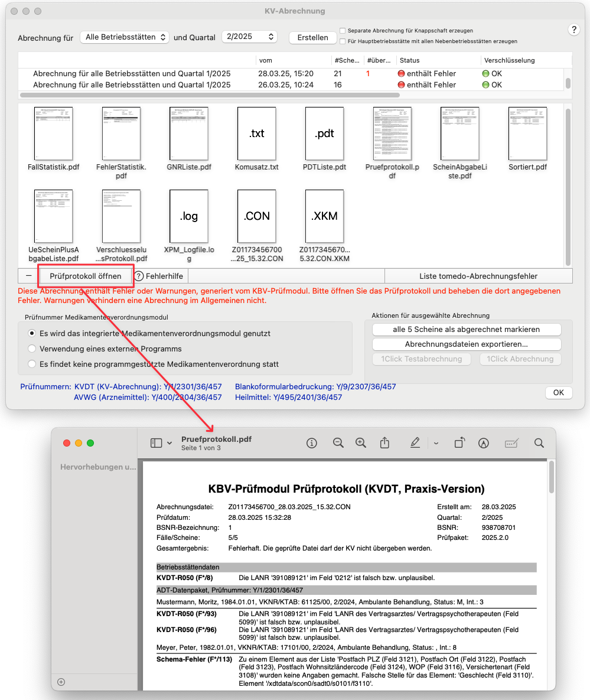This screenshot has width=590, height=700.
Task: Zoom in on Pruefprotokoll.pdf viewer
Action: tap(361, 443)
